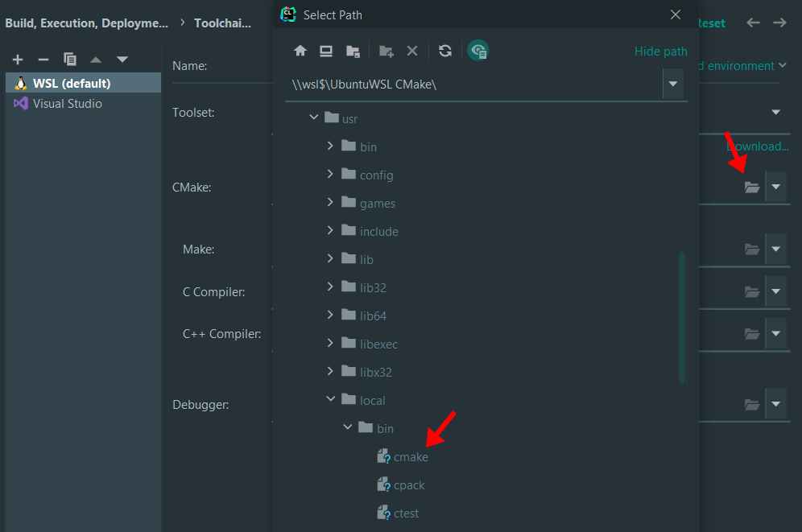Viewport: 802px width, 532px height.
Task: Remove the selected toolchain with minus icon
Action: (43, 60)
